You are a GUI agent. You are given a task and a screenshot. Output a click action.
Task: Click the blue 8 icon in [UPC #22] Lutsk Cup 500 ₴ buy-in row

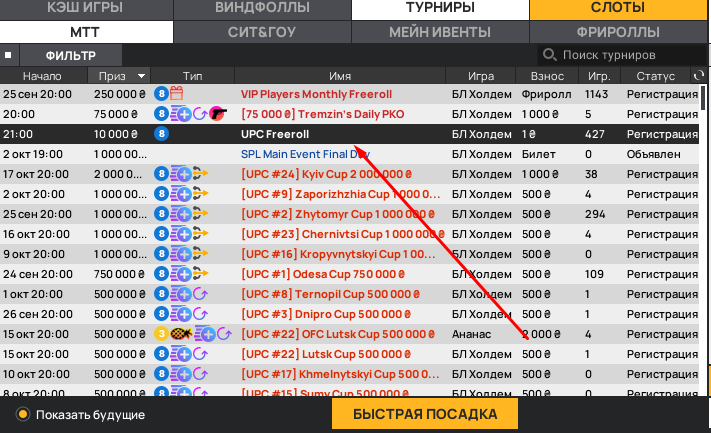click(x=161, y=354)
